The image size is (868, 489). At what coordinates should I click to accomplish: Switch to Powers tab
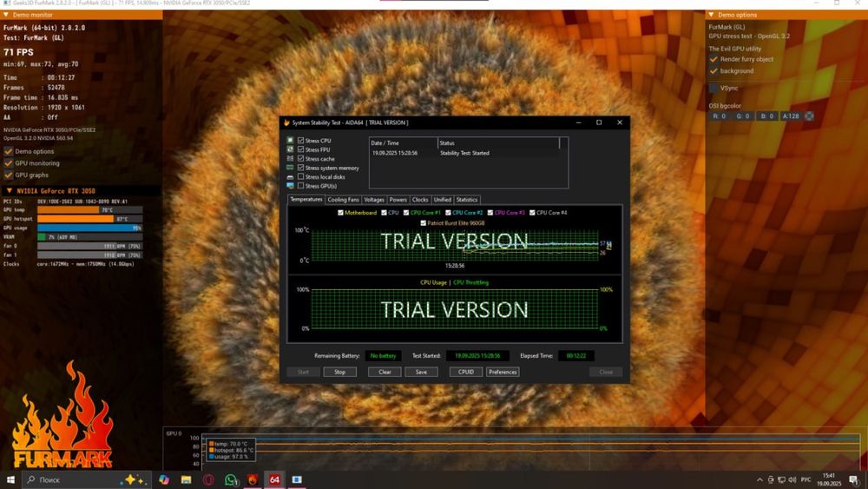pyautogui.click(x=398, y=200)
